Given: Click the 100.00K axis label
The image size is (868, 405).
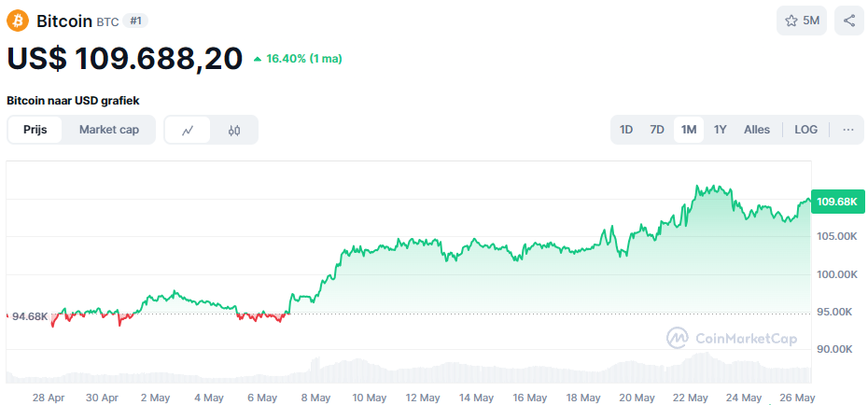Looking at the screenshot, I should [x=836, y=274].
